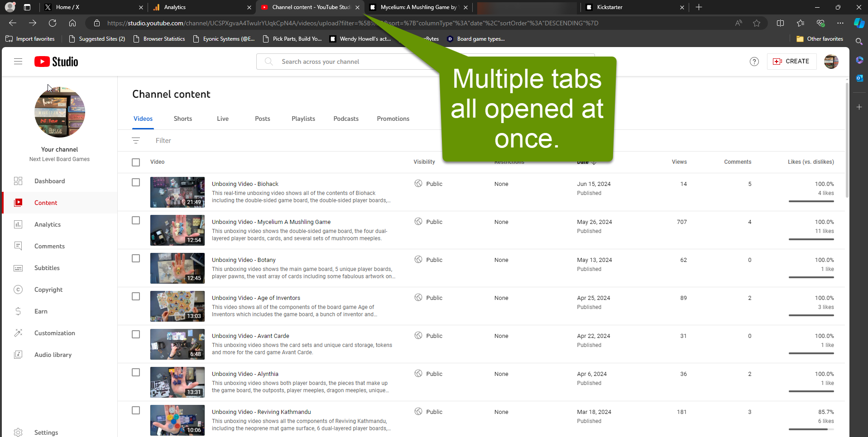Toggle the Date sort order arrow

(594, 162)
